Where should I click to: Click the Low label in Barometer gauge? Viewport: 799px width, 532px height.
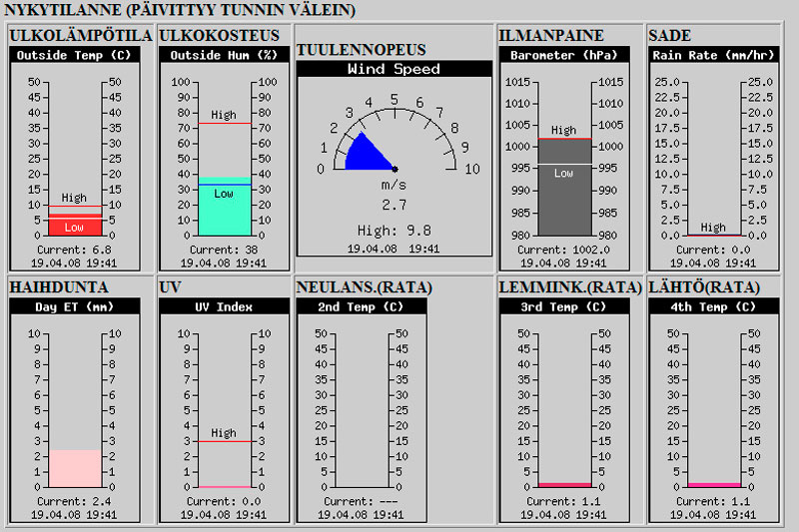point(563,174)
